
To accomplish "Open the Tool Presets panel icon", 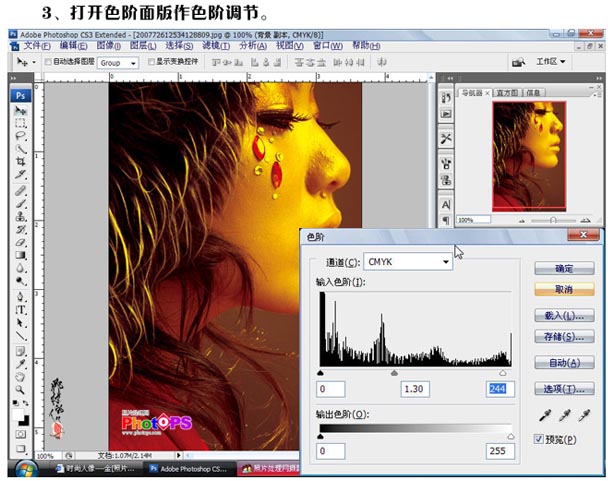I will (446, 138).
